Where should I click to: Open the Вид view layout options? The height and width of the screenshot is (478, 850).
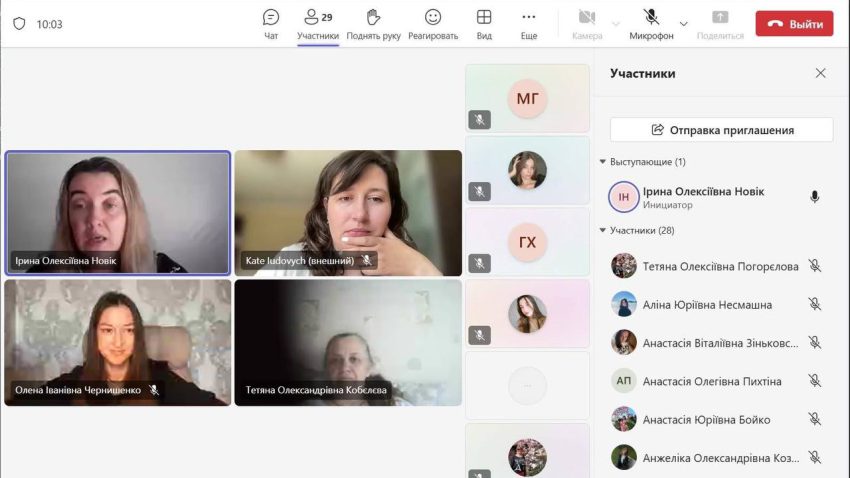(x=484, y=24)
